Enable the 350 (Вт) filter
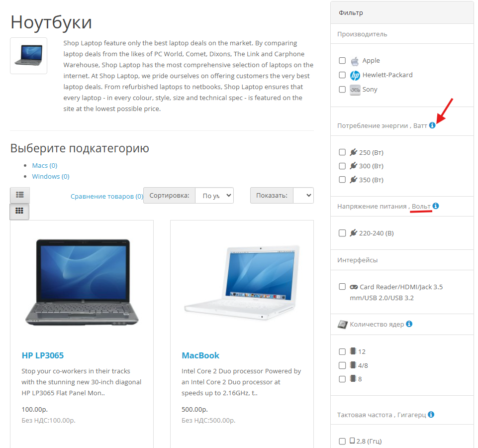The image size is (478, 448). (x=342, y=179)
